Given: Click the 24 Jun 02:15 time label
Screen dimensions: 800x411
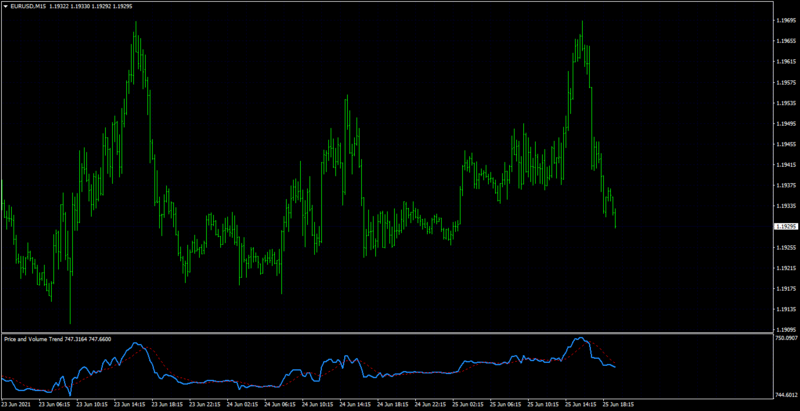Looking at the screenshot, I should (242, 403).
